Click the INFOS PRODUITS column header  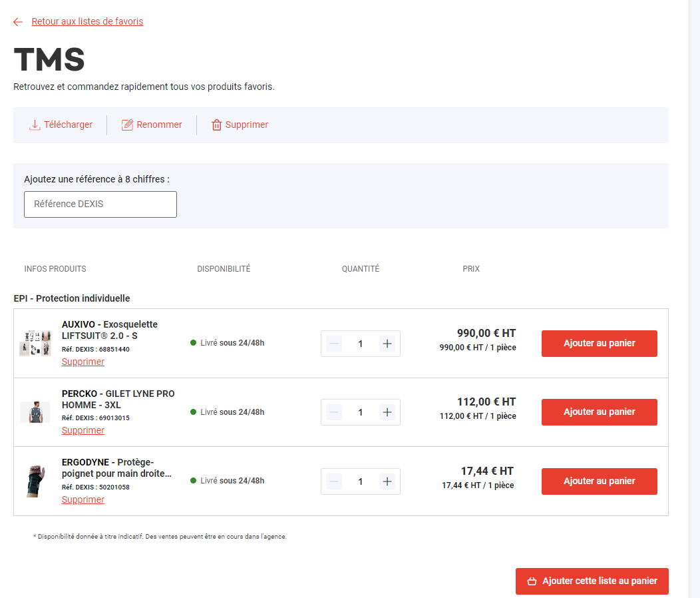pyautogui.click(x=55, y=269)
